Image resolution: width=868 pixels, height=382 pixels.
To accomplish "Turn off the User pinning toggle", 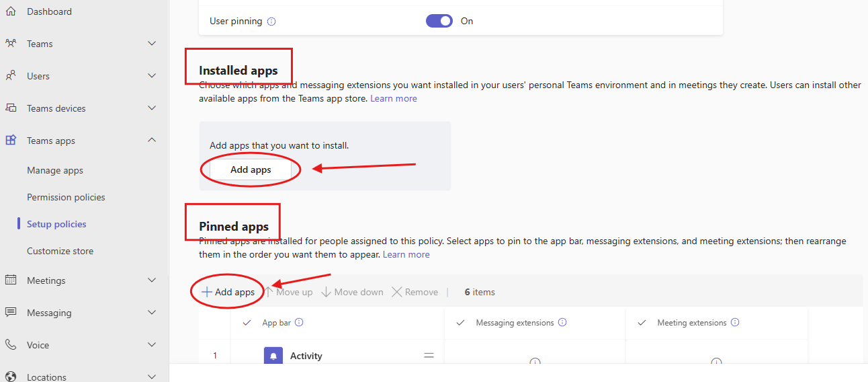I will pyautogui.click(x=439, y=21).
